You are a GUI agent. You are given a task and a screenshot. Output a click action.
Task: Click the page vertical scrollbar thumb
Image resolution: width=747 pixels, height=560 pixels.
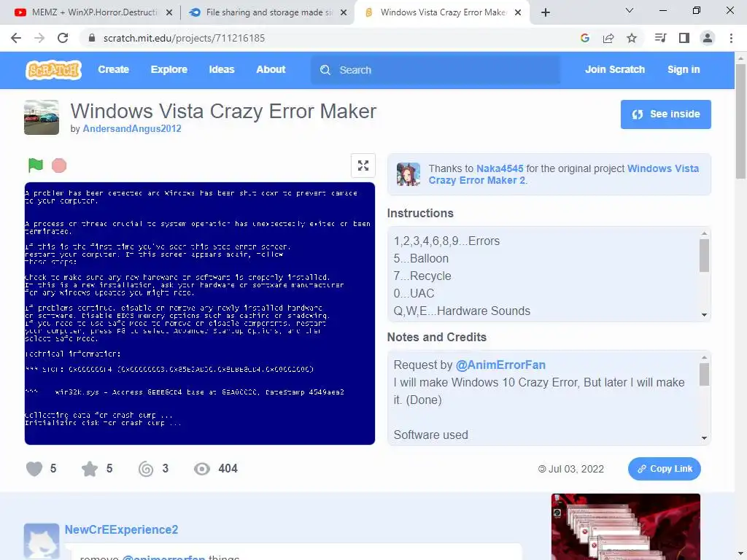pos(740,122)
